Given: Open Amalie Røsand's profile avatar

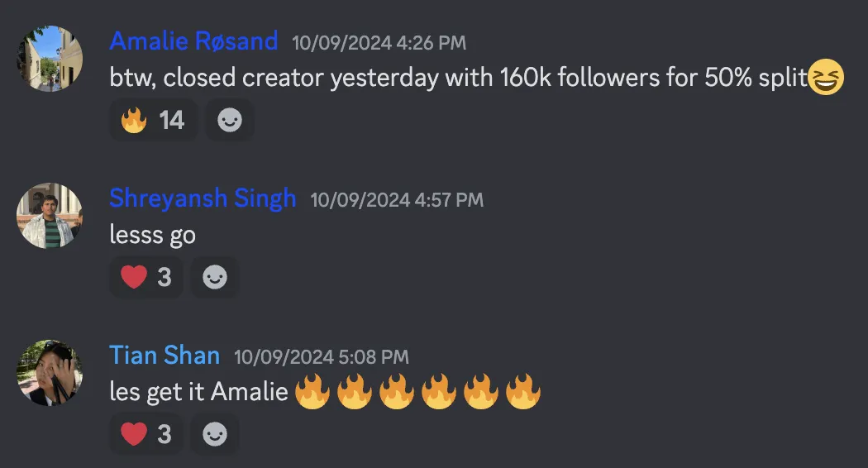Looking at the screenshot, I should click(50, 58).
